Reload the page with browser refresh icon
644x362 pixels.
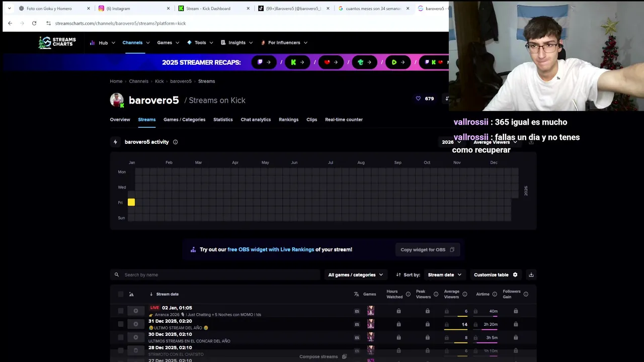point(34,23)
